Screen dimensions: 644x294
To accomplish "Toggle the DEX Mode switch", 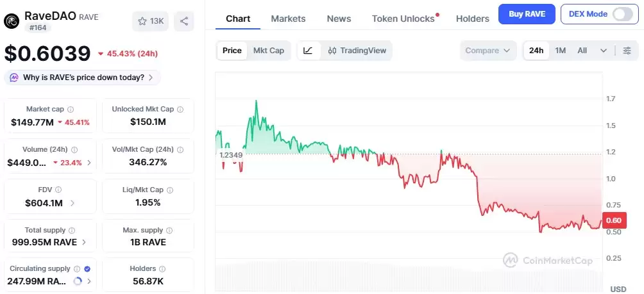I will click(x=623, y=14).
